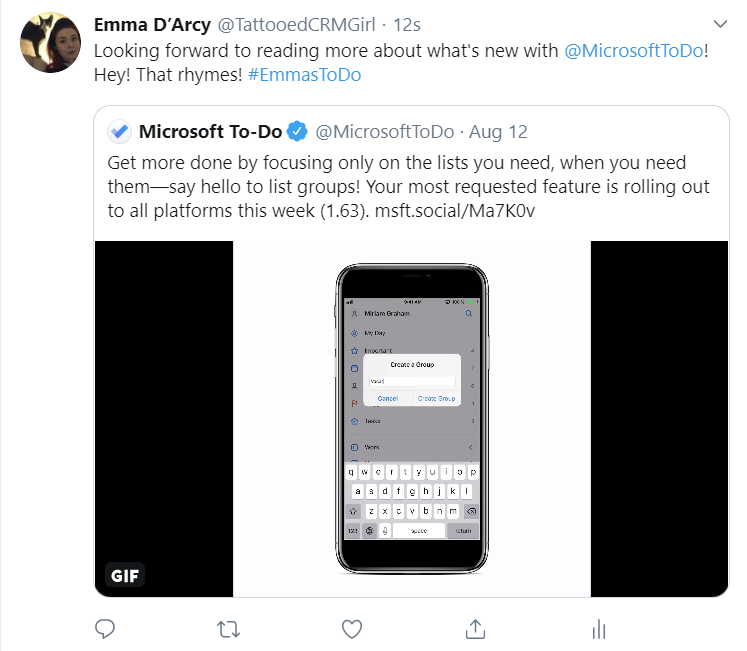Click the Emma D'Arcy display name

point(151,24)
